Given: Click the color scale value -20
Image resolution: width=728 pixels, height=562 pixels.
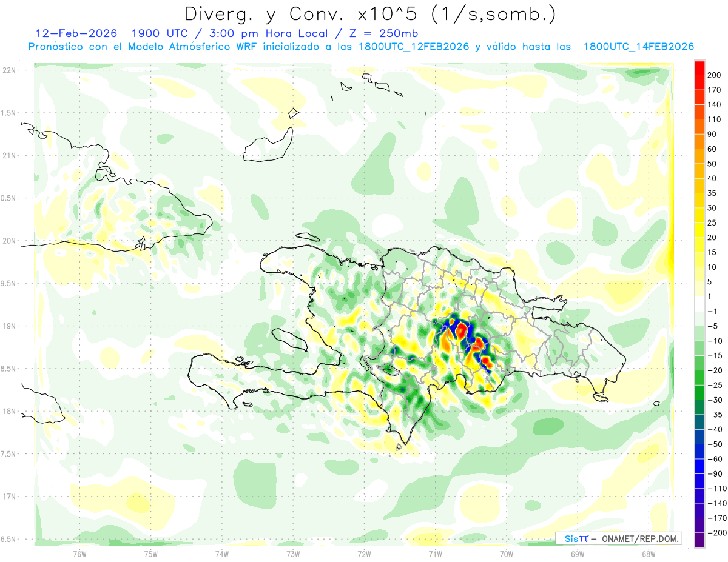Looking at the screenshot, I should [x=716, y=370].
